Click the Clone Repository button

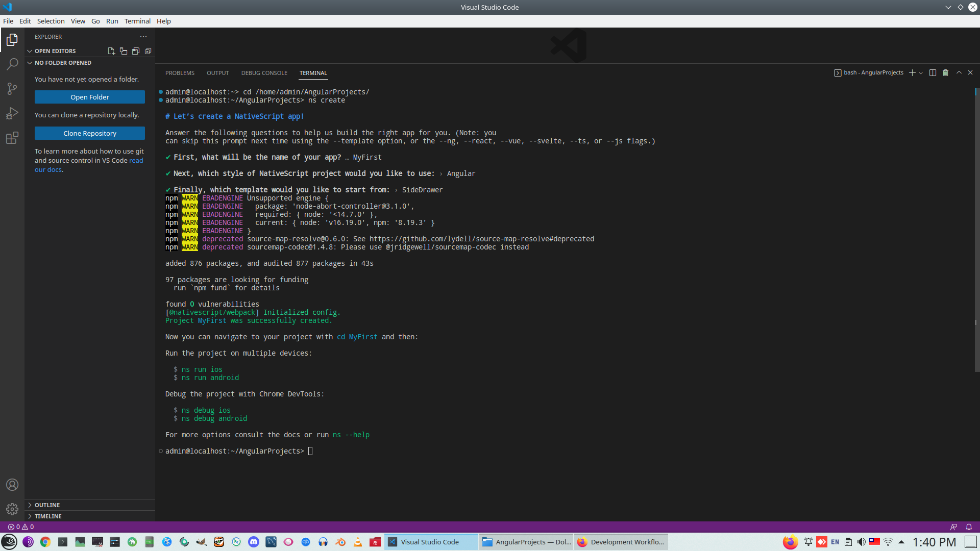click(x=90, y=133)
